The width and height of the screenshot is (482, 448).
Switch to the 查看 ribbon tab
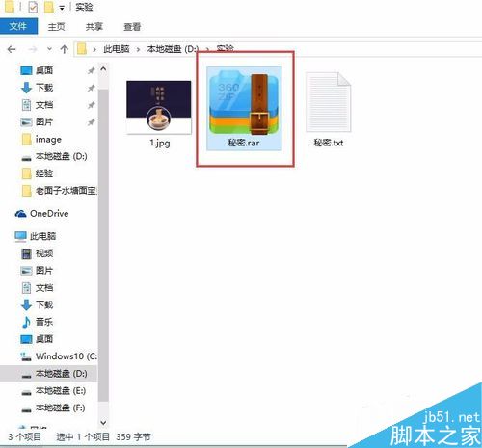pos(132,27)
